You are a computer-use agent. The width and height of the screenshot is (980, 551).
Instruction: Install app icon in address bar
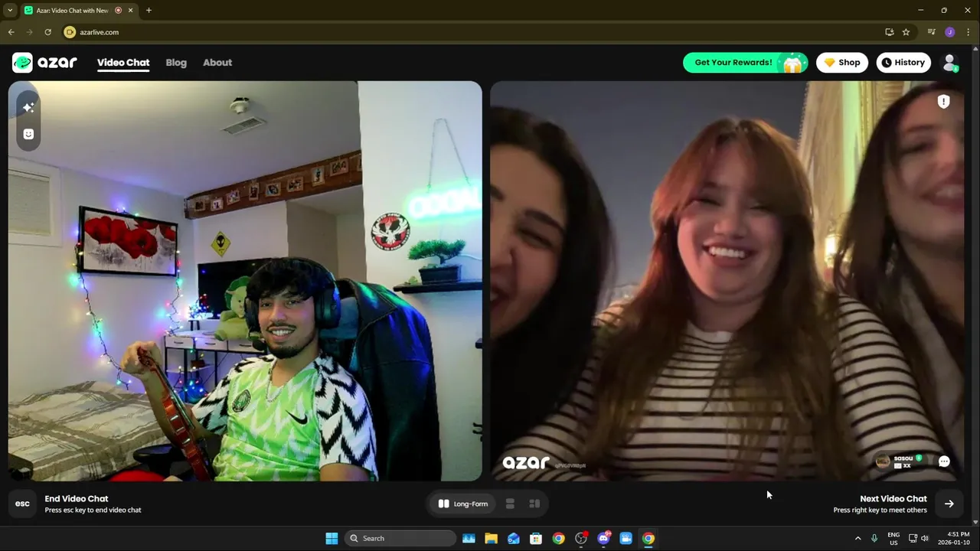point(889,32)
